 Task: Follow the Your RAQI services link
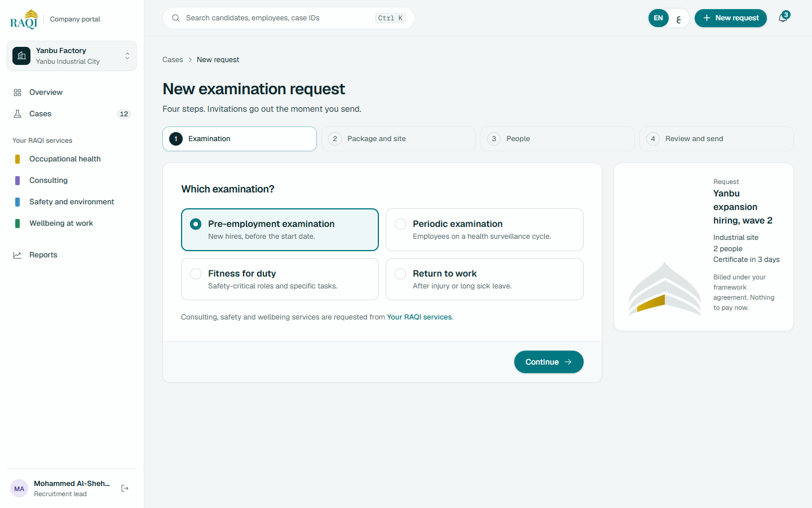click(x=419, y=317)
